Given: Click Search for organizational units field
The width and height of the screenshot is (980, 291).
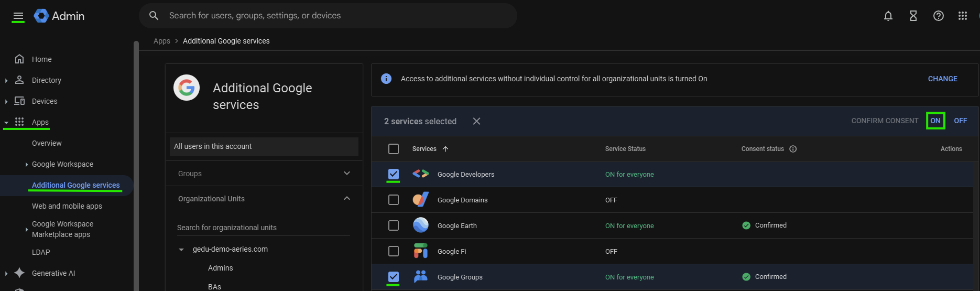Looking at the screenshot, I should pos(264,228).
